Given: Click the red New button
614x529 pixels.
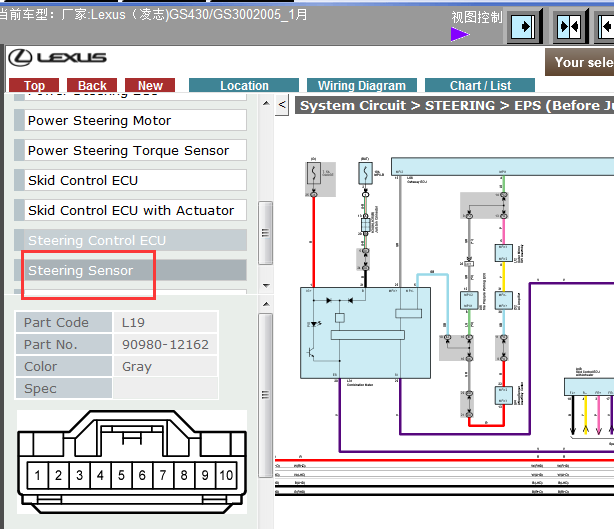Looking at the screenshot, I should point(150,85).
